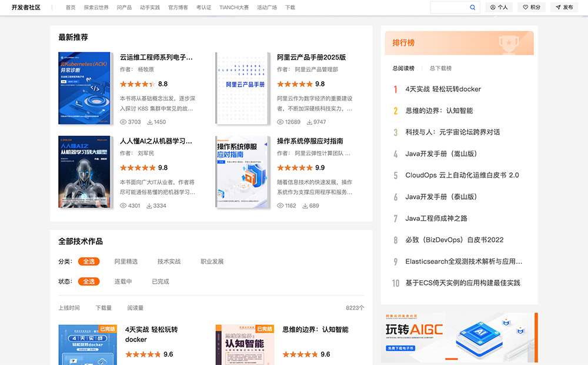Click the 玩转AIGC banner image
This screenshot has height=365, width=588.
tap(459, 337)
